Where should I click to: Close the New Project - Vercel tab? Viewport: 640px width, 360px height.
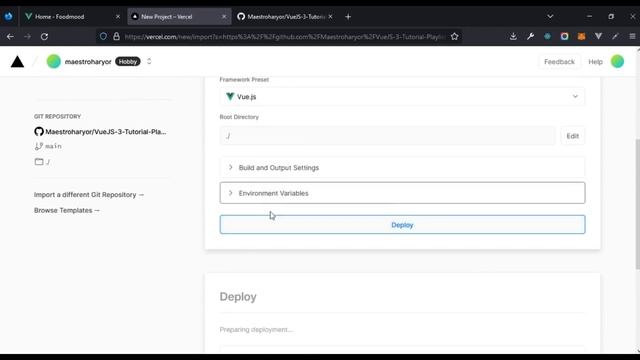click(x=224, y=17)
